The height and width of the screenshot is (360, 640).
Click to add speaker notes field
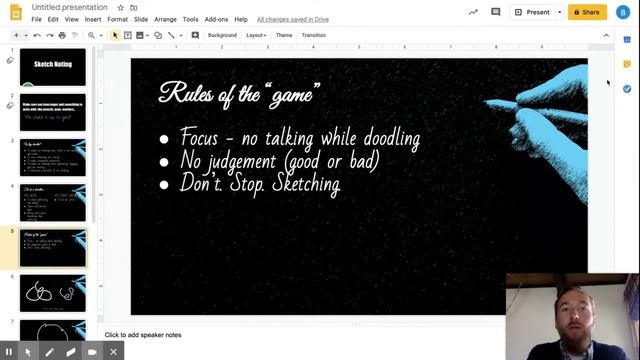(x=143, y=335)
